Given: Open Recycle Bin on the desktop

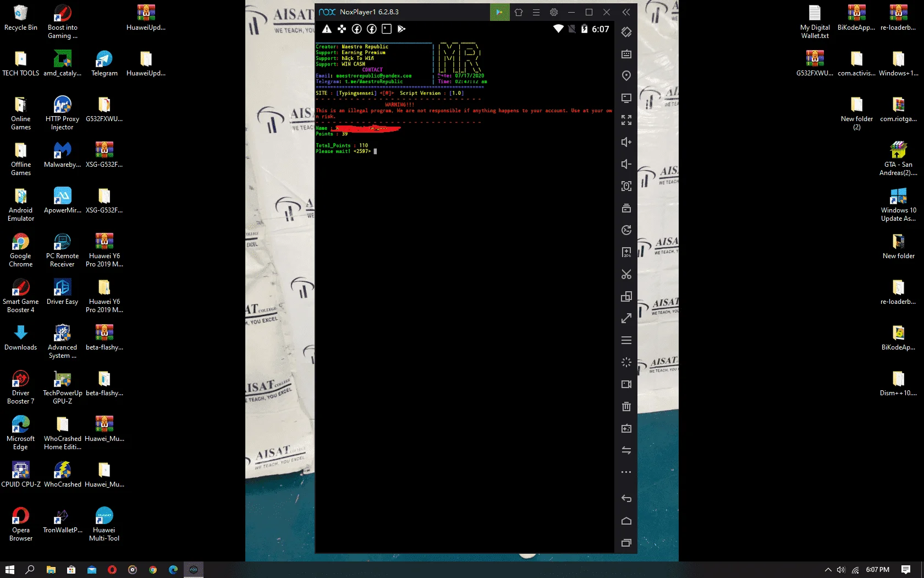Looking at the screenshot, I should [21, 18].
